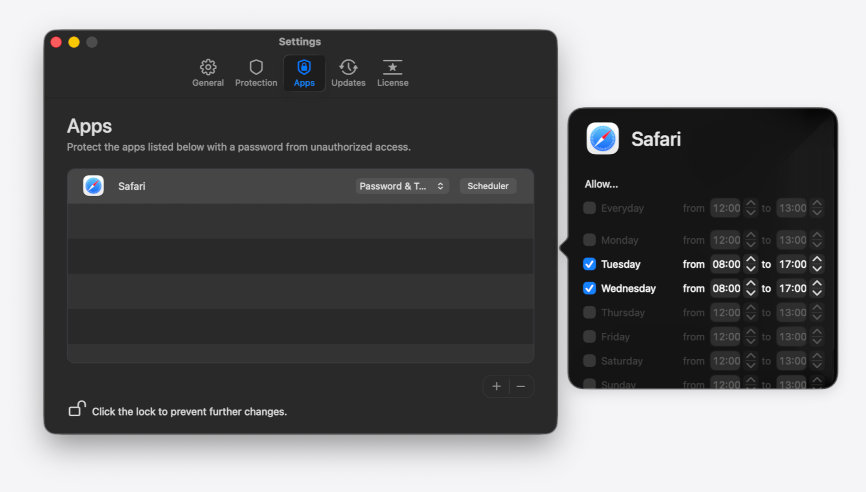
Task: Click the Scheduler button for Safari
Action: click(488, 186)
